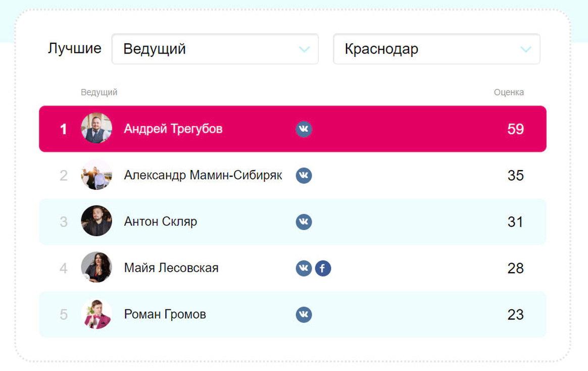Open Майя Лесовская's VK icon
588x371 pixels.
(304, 269)
